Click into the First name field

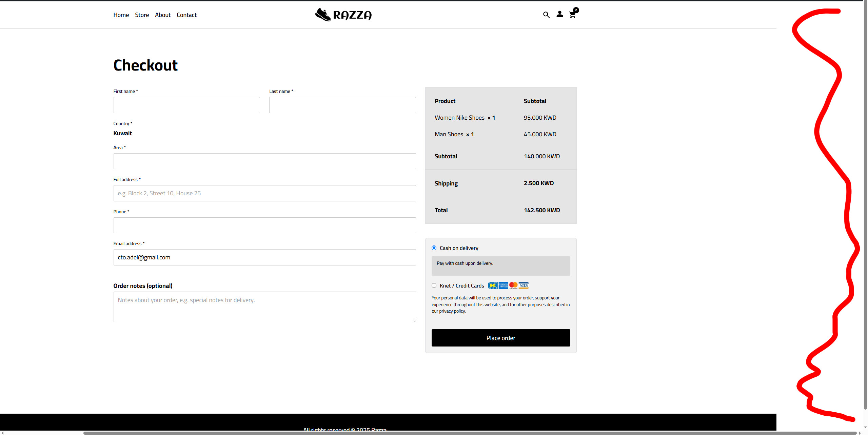tap(186, 105)
